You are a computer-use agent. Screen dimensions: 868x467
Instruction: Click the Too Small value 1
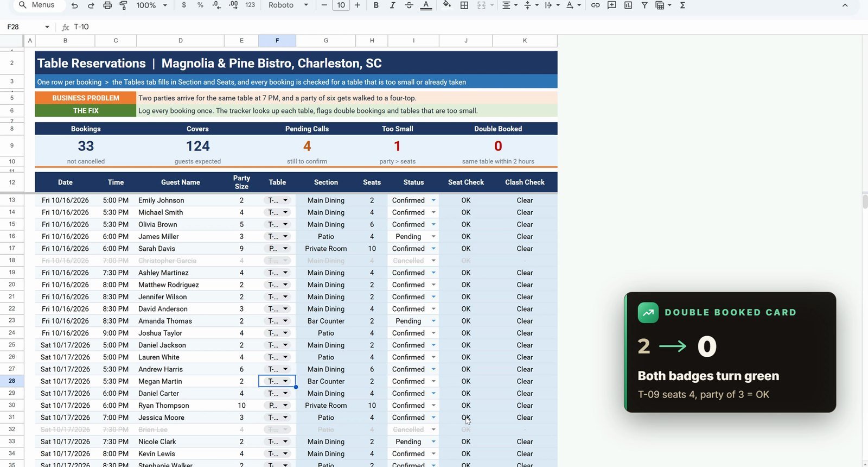click(397, 146)
